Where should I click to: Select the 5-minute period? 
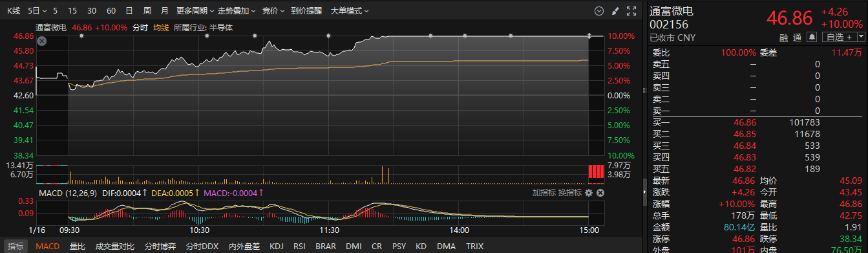[56, 11]
